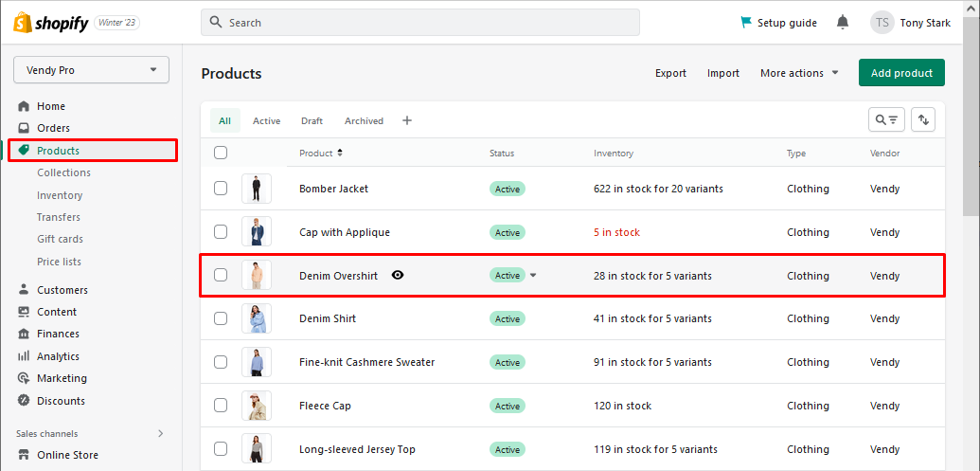Image resolution: width=980 pixels, height=471 pixels.
Task: Click the Analytics bar chart icon
Action: (24, 356)
